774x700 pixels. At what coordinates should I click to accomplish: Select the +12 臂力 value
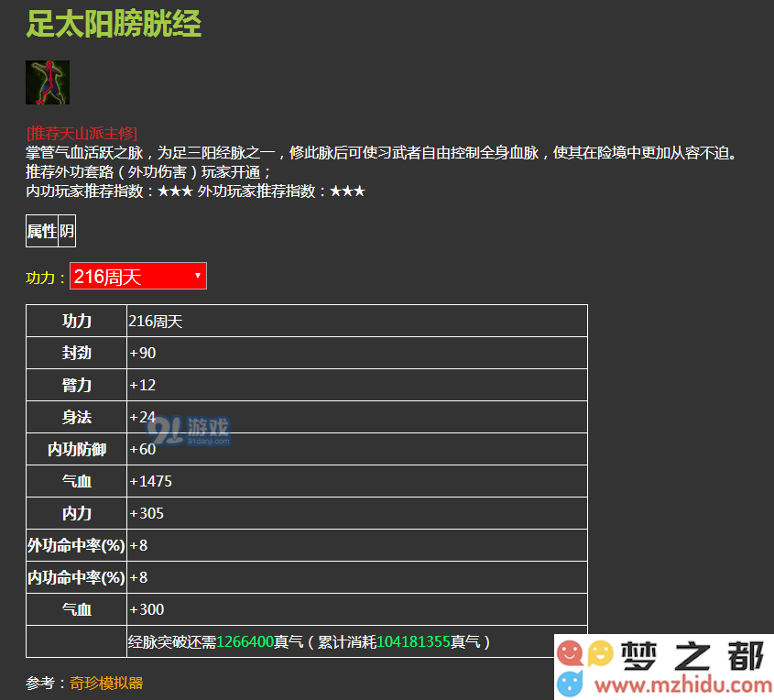143,385
